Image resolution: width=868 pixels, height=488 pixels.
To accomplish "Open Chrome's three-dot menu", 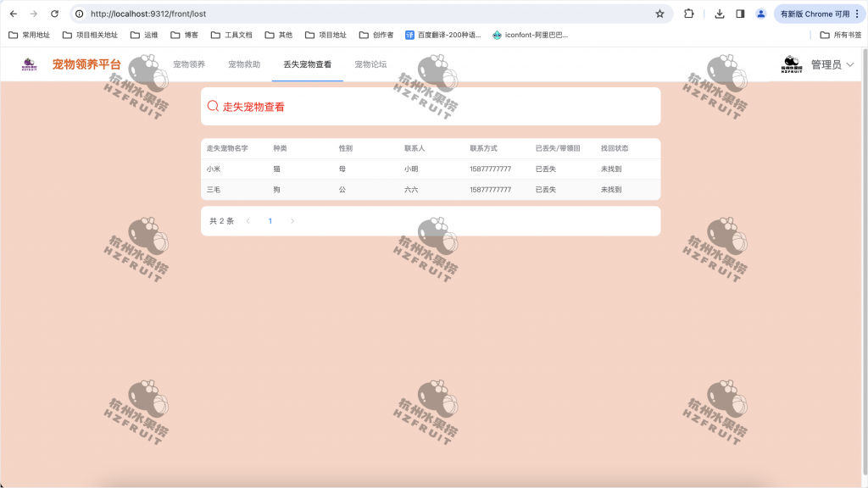I will point(858,14).
